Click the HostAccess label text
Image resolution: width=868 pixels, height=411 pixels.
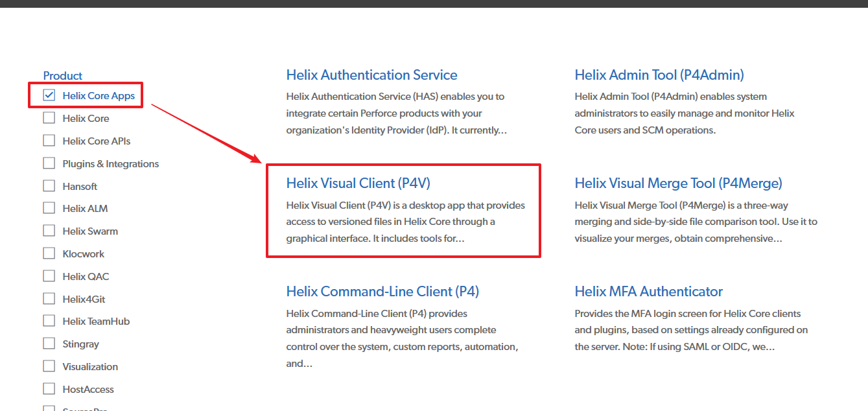click(x=88, y=390)
